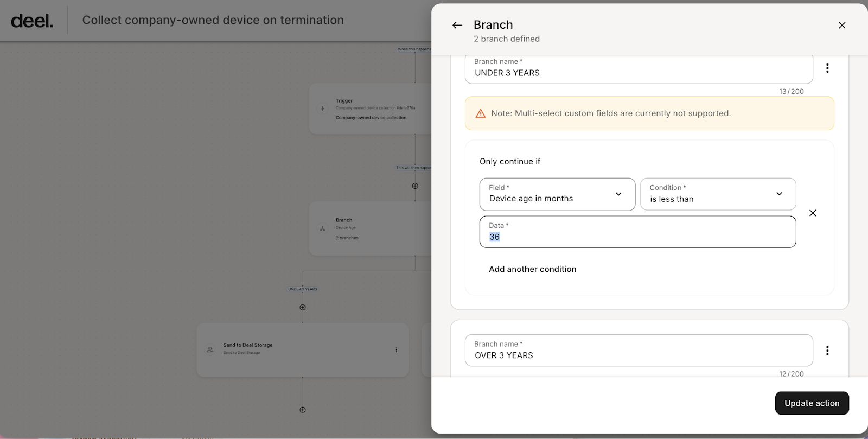Click the back arrow in Branch panel

pyautogui.click(x=457, y=26)
